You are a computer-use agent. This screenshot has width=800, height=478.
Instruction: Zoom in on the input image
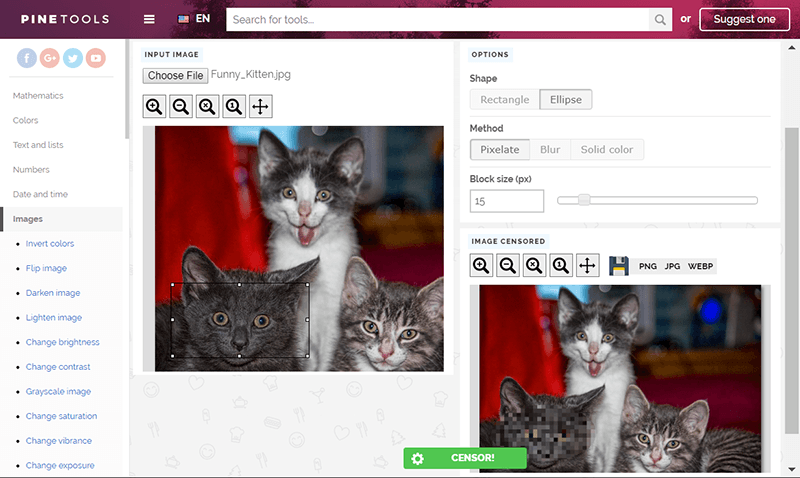[x=154, y=106]
